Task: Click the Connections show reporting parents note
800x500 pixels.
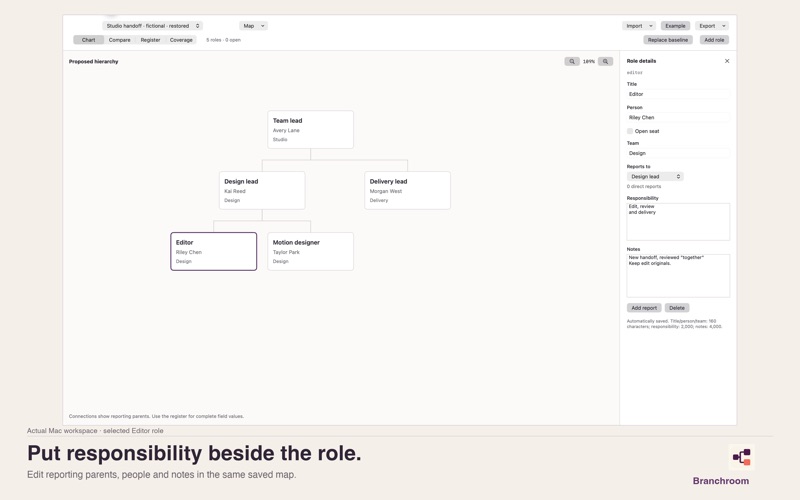Action: (156, 416)
